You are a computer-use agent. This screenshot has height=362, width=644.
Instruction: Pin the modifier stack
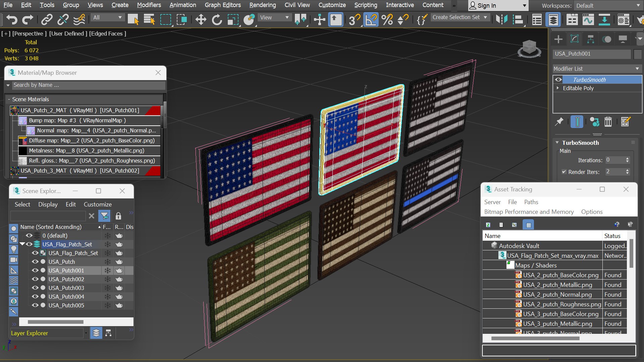pyautogui.click(x=559, y=122)
